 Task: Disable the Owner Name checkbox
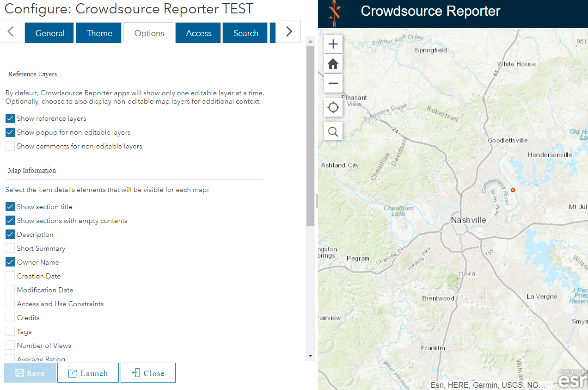[10, 262]
